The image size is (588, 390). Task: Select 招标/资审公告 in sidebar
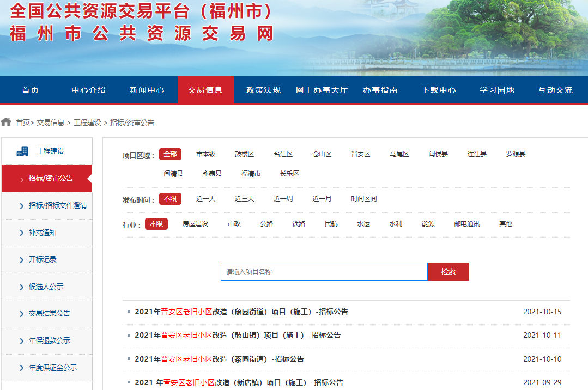[47, 179]
